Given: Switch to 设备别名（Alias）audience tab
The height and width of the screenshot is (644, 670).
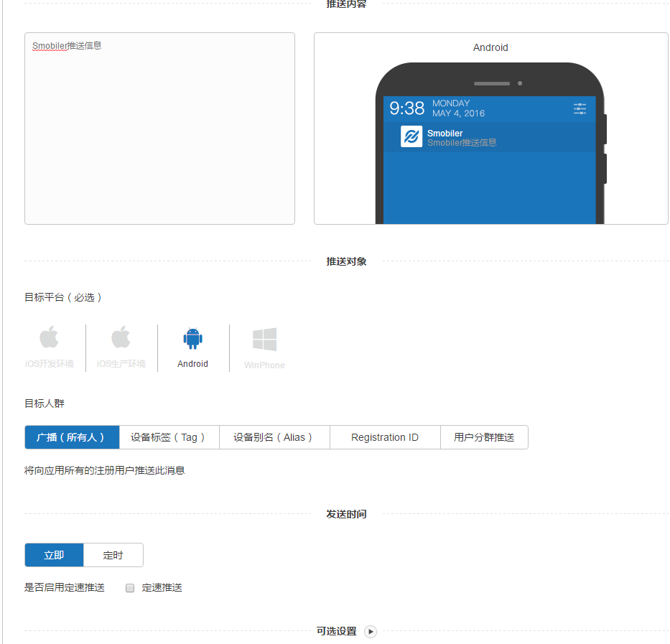Looking at the screenshot, I should [274, 437].
